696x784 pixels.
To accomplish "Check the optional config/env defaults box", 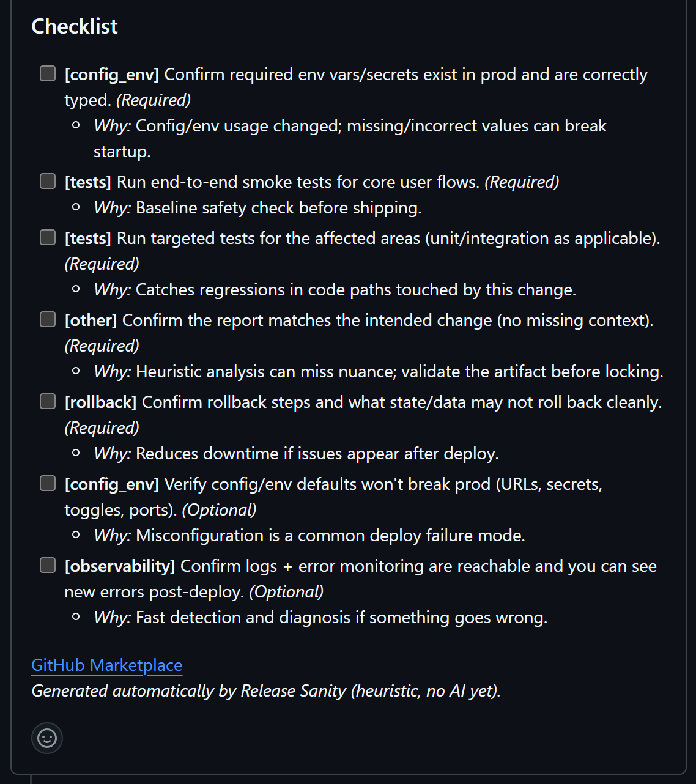I will coord(47,483).
